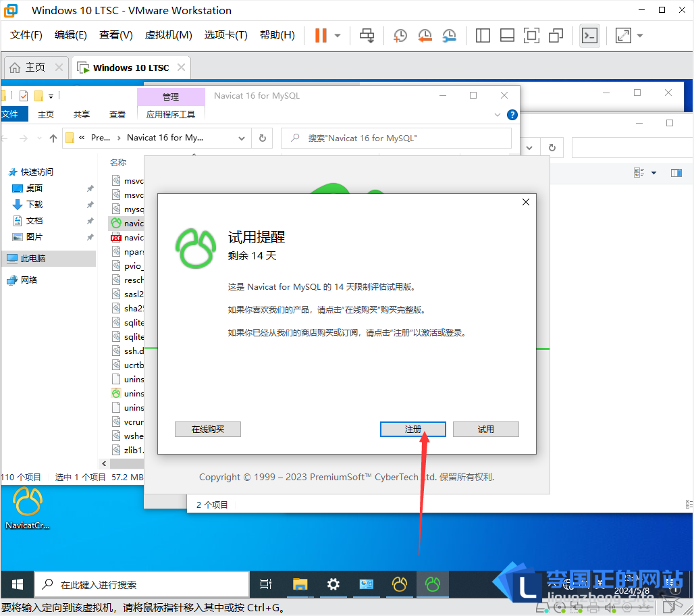This screenshot has width=694, height=616.
Task: Open the Explorer 共享 ribbon tab
Action: [x=82, y=114]
